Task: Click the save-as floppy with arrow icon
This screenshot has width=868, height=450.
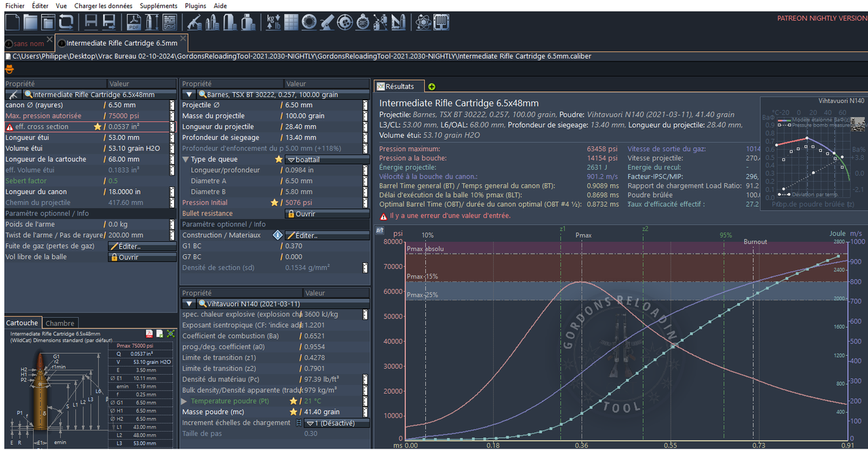Action: [108, 22]
